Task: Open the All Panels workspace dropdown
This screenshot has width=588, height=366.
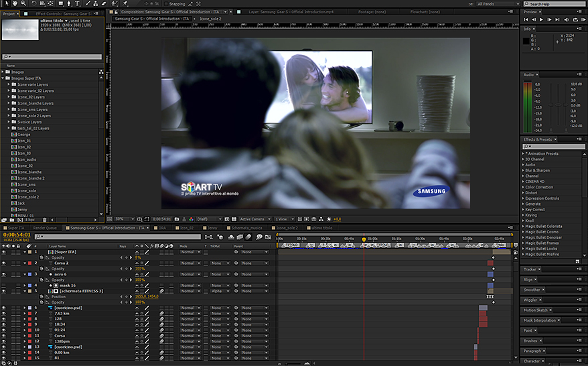Action: pyautogui.click(x=498, y=4)
